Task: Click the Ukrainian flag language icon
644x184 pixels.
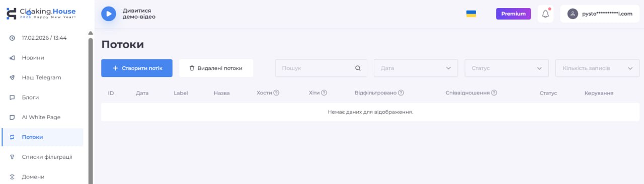Action: (x=471, y=14)
